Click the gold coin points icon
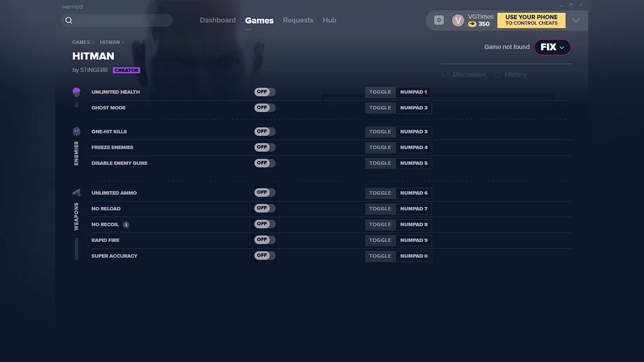Image resolution: width=644 pixels, height=362 pixels. (472, 24)
